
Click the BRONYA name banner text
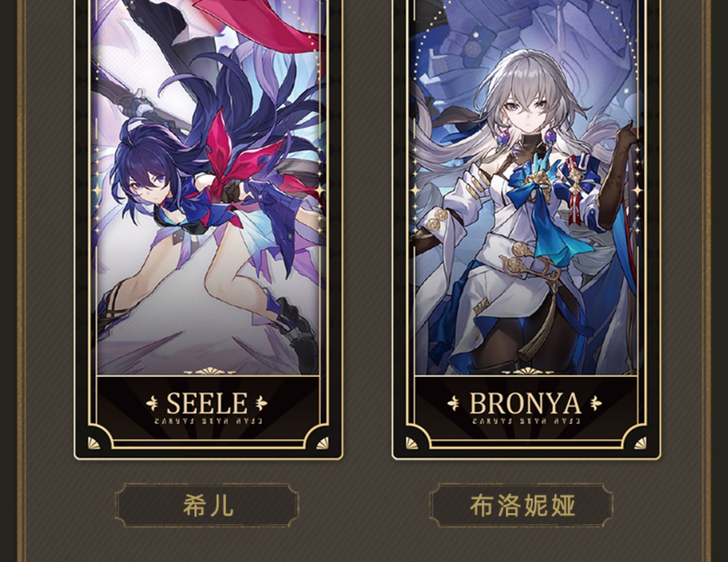525,403
